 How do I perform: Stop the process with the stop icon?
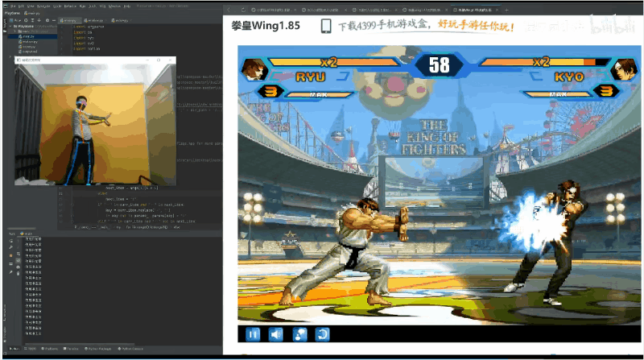pos(10,255)
